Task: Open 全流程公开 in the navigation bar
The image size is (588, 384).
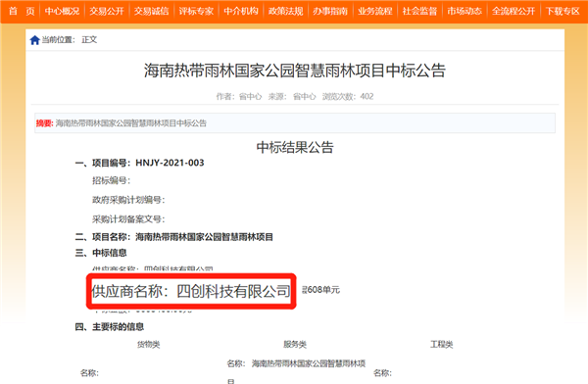Action: pyautogui.click(x=514, y=11)
